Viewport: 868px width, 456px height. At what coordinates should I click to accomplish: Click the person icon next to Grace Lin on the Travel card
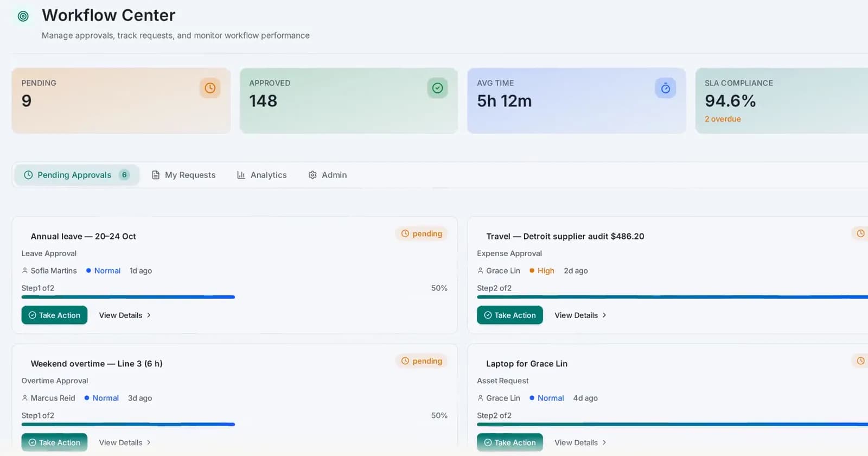click(x=480, y=270)
